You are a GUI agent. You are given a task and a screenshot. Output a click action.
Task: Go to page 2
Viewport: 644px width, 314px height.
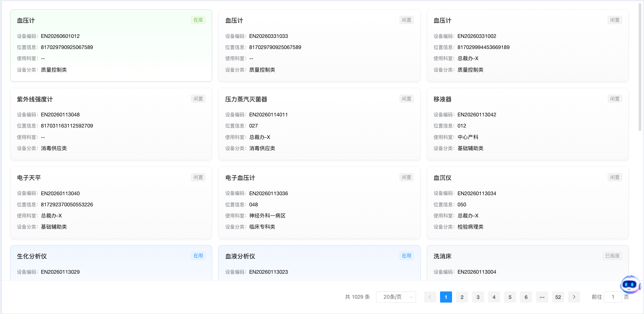(x=462, y=297)
